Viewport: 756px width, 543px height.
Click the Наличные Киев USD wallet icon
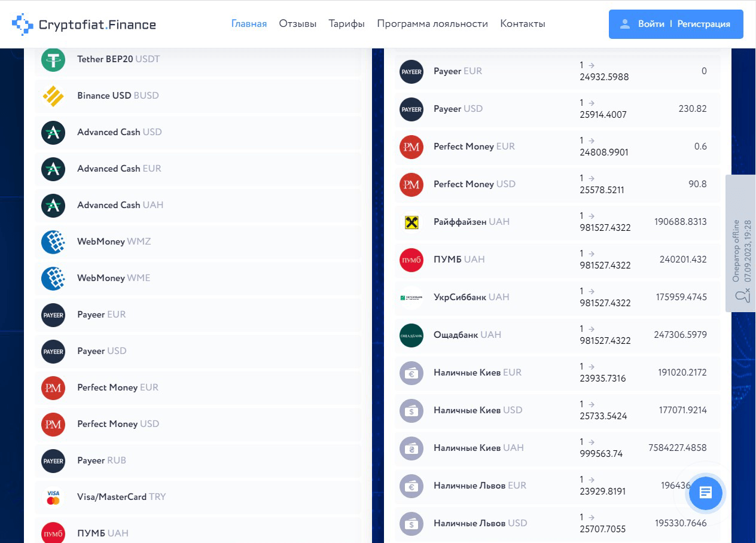tap(411, 410)
